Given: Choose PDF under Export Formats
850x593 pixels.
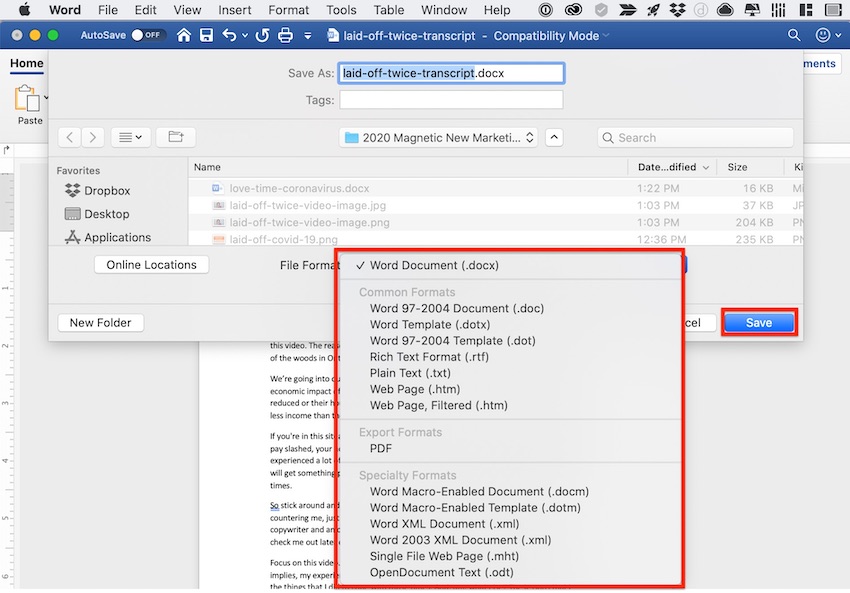Looking at the screenshot, I should 381,447.
